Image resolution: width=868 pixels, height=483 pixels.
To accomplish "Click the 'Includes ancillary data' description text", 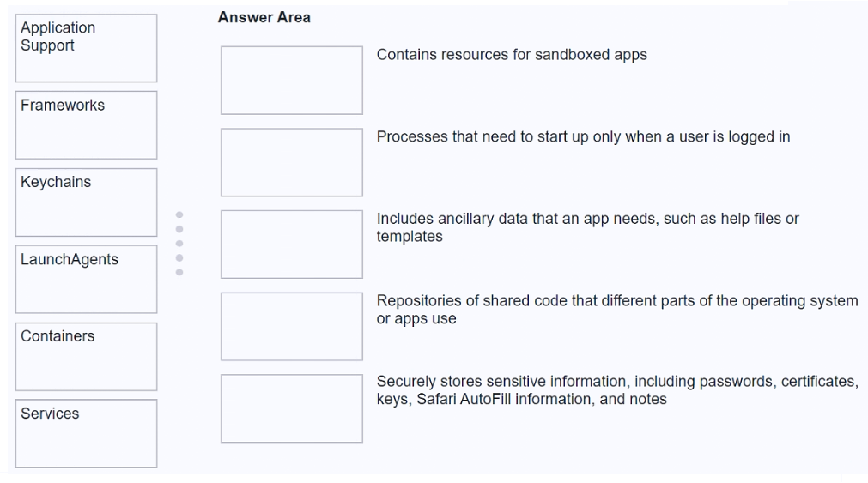I will 587,227.
